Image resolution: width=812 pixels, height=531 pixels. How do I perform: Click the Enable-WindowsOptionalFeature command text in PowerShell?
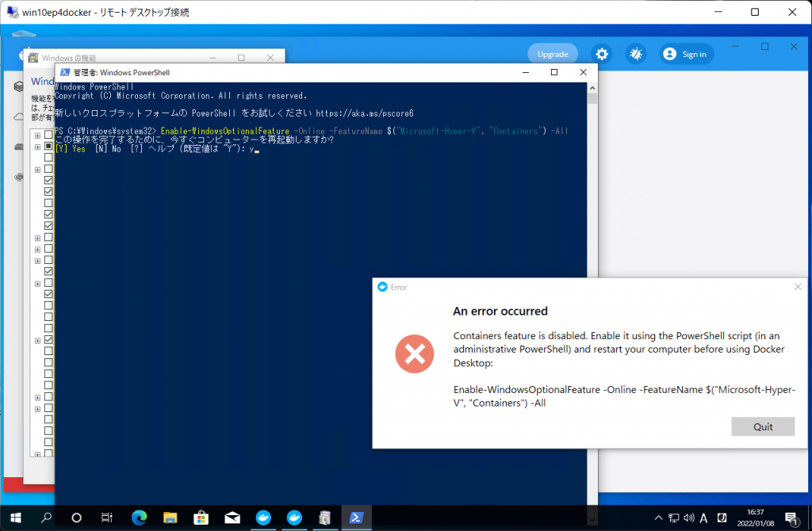[x=224, y=131]
